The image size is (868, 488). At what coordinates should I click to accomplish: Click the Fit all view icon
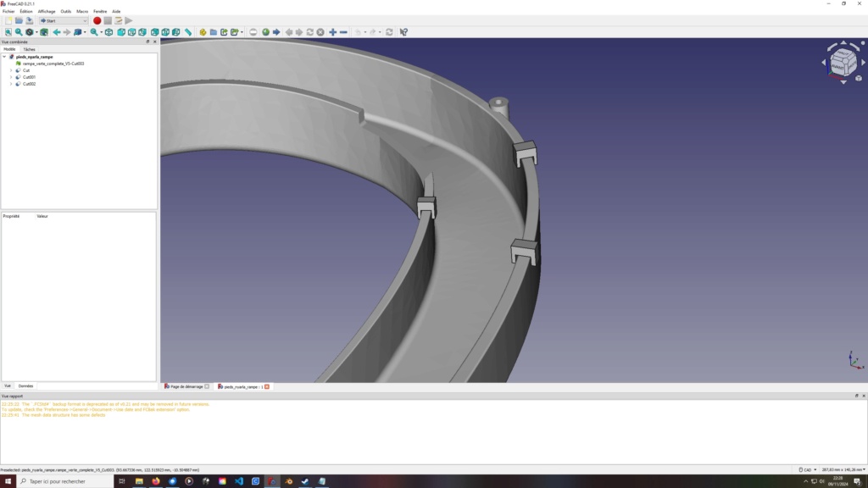click(8, 32)
